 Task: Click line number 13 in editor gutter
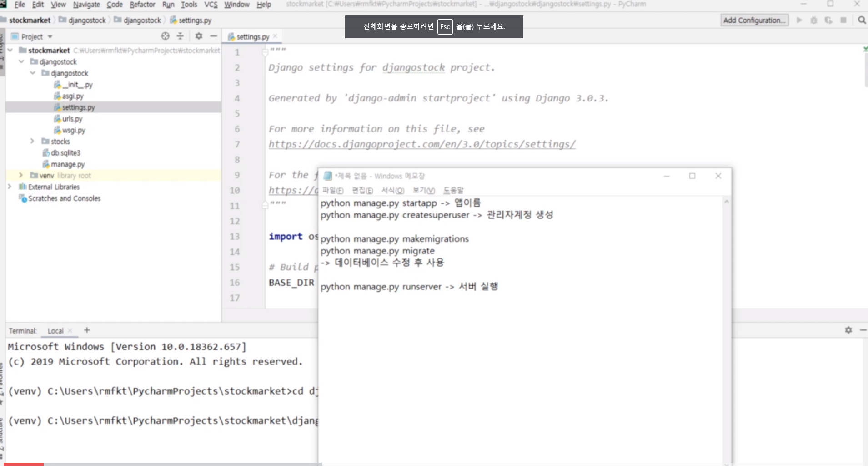(x=235, y=237)
